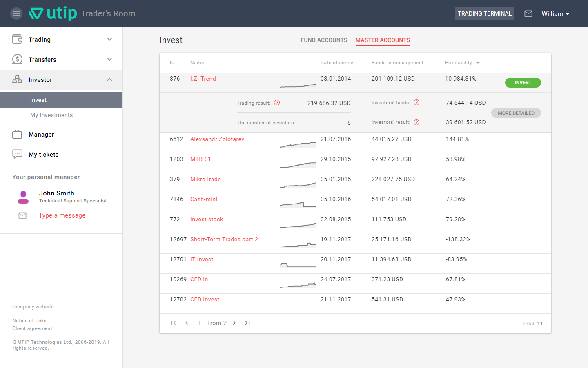The image size is (588, 368).
Task: Click the help icon beside Investors' funds
Action: click(416, 102)
